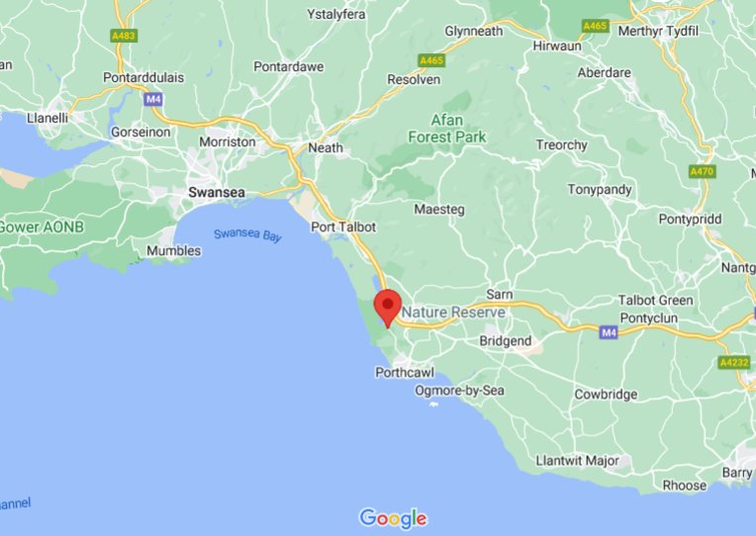The height and width of the screenshot is (536, 756).
Task: Select the Swansea city label
Action: 217,192
